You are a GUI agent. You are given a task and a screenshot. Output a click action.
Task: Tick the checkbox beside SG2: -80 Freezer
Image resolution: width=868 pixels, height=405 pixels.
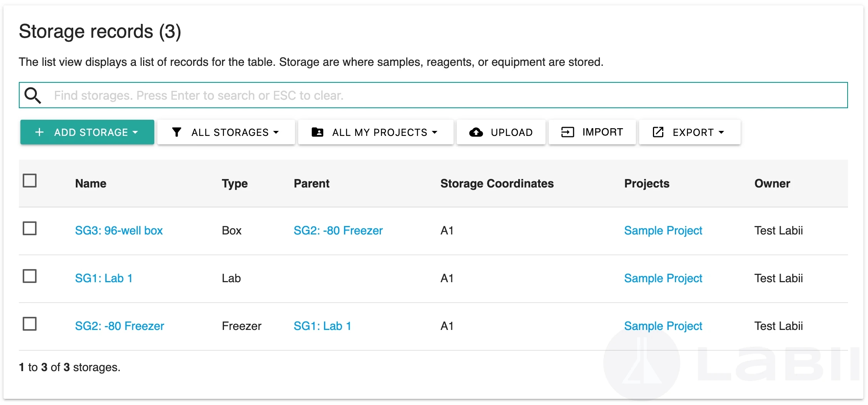(x=30, y=324)
